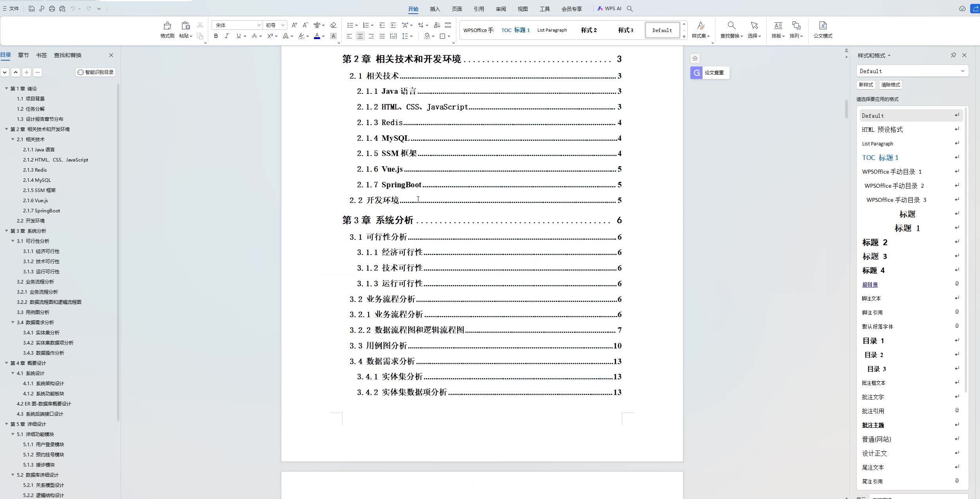Open Print Preview from quick access bar
Image resolution: width=980 pixels, height=499 pixels.
tap(62, 9)
